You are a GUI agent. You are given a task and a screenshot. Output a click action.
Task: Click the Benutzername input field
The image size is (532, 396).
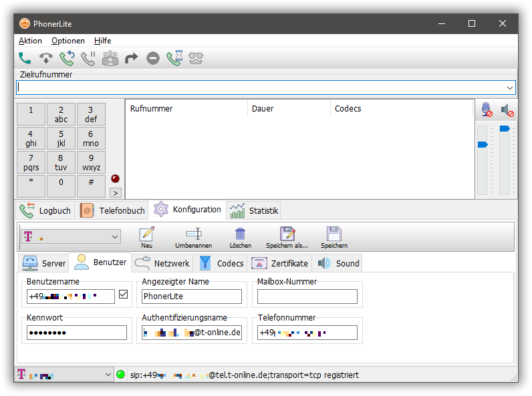click(71, 296)
